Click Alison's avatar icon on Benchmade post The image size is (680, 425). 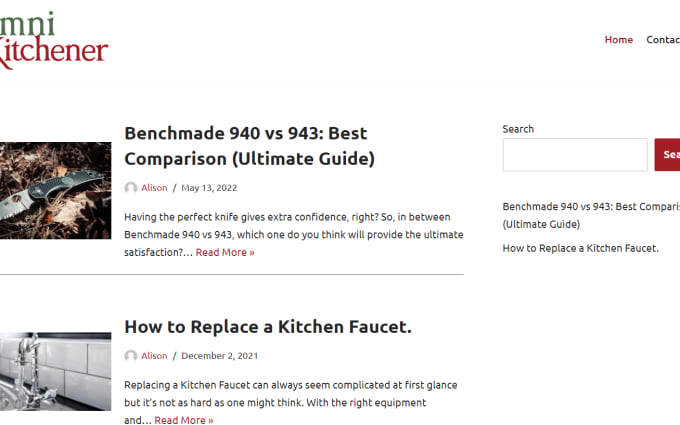pyautogui.click(x=131, y=188)
